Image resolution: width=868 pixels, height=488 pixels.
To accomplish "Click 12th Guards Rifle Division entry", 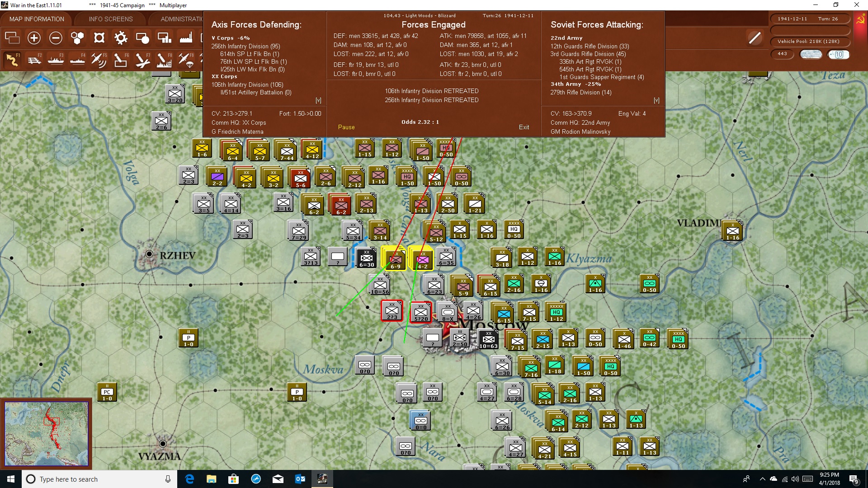I will point(590,46).
